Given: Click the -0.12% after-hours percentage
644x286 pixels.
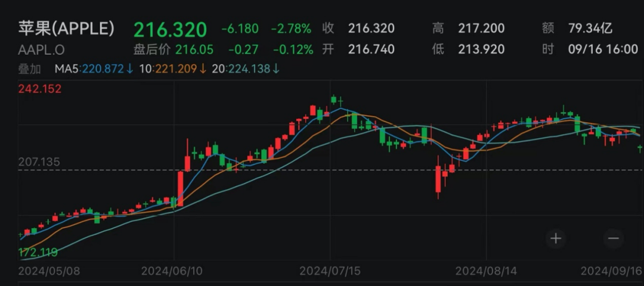Looking at the screenshot, I should (293, 49).
